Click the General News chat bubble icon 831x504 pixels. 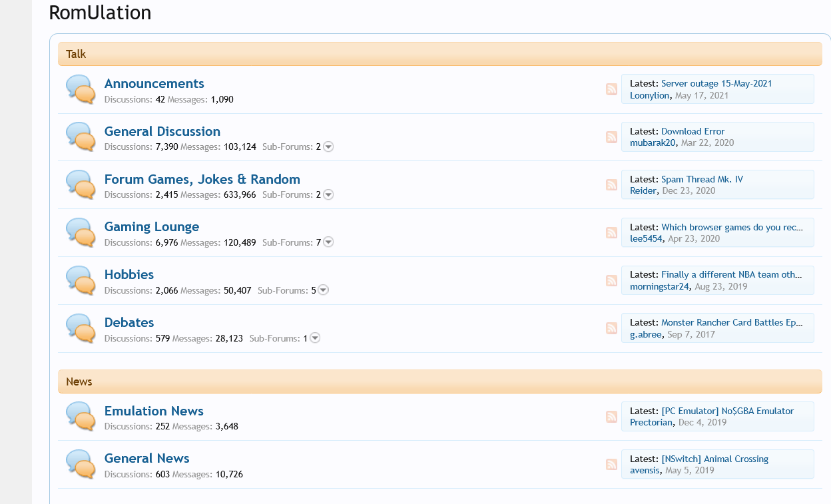click(x=81, y=465)
